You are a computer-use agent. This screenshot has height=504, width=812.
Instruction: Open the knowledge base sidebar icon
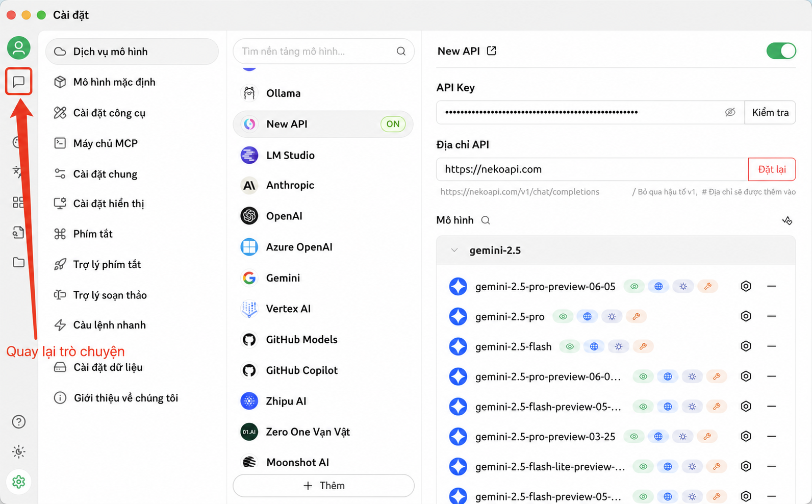point(18,233)
